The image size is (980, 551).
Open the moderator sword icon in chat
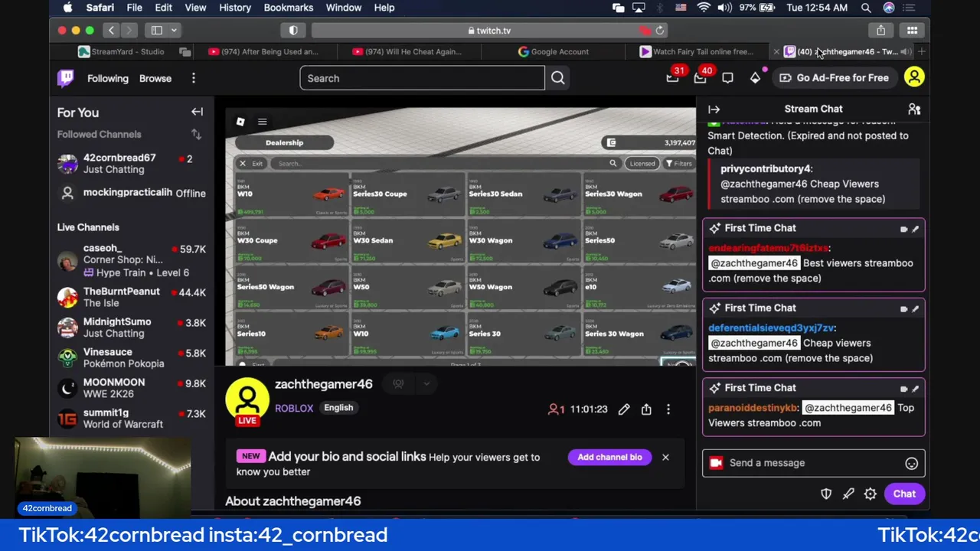tap(848, 494)
